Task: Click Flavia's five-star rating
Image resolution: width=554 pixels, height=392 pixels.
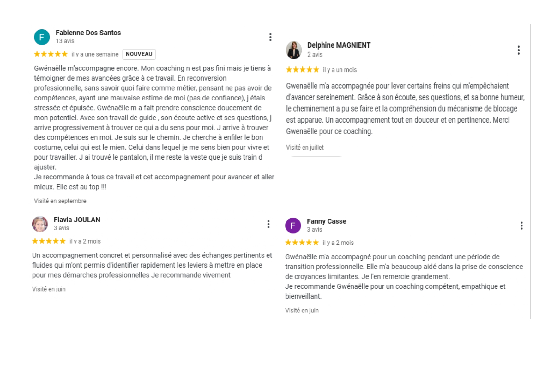Action: [49, 241]
